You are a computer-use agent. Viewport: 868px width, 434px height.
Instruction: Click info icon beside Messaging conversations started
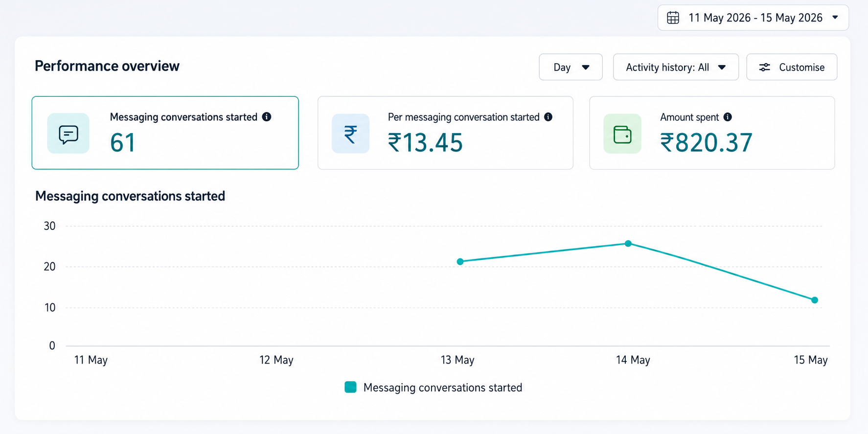(x=267, y=116)
